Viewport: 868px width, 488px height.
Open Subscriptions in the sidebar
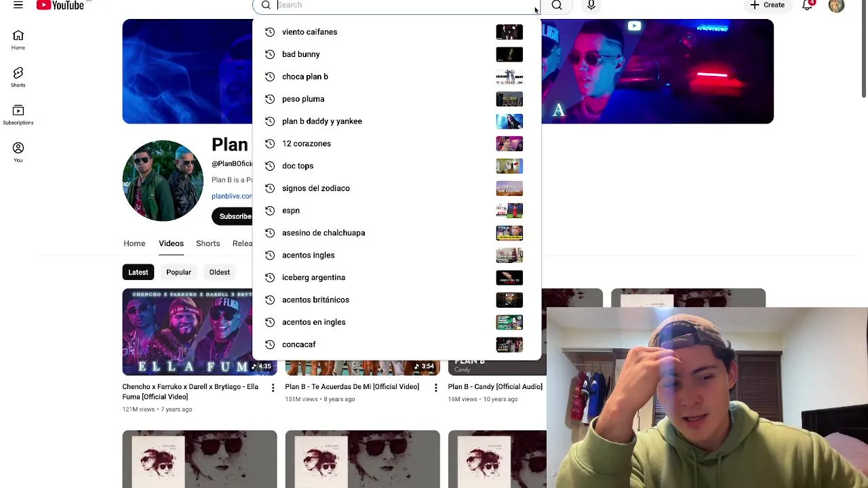point(18,115)
